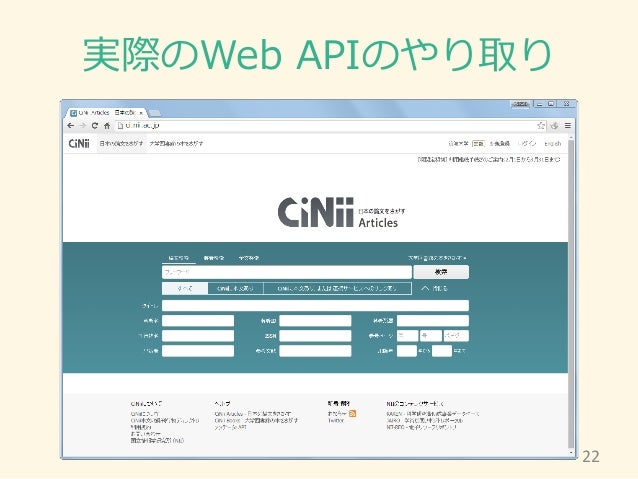The width and height of the screenshot is (638, 479).
Task: Click the ログイン login link
Action: tap(527, 144)
